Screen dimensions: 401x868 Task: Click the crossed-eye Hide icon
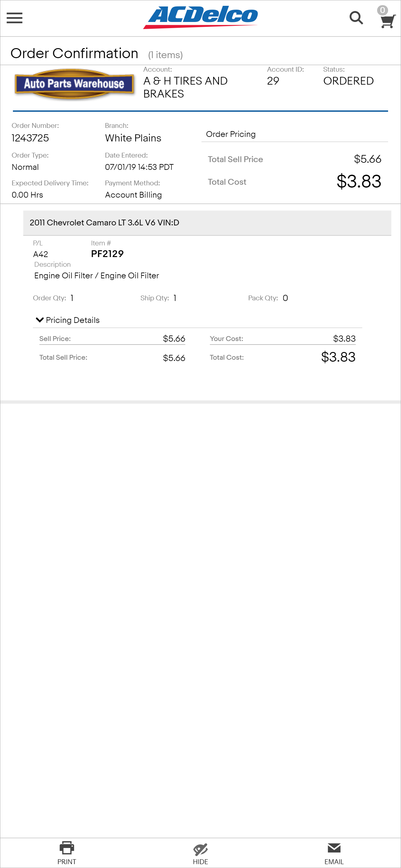(200, 849)
